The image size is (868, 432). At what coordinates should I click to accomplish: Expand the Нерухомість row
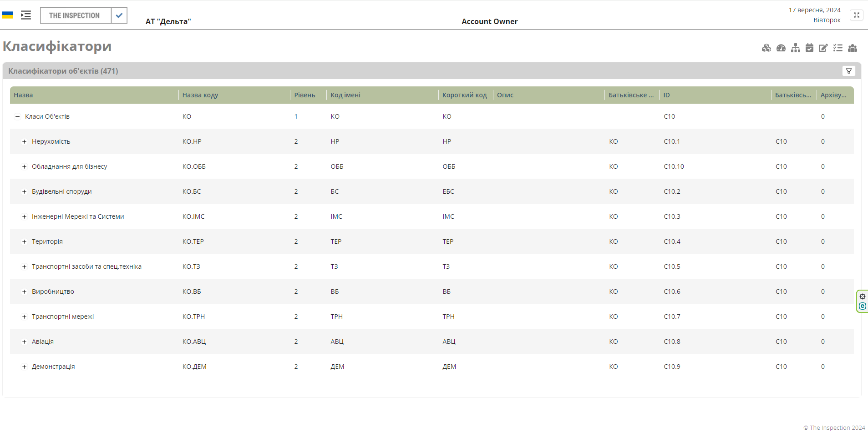[x=25, y=142]
